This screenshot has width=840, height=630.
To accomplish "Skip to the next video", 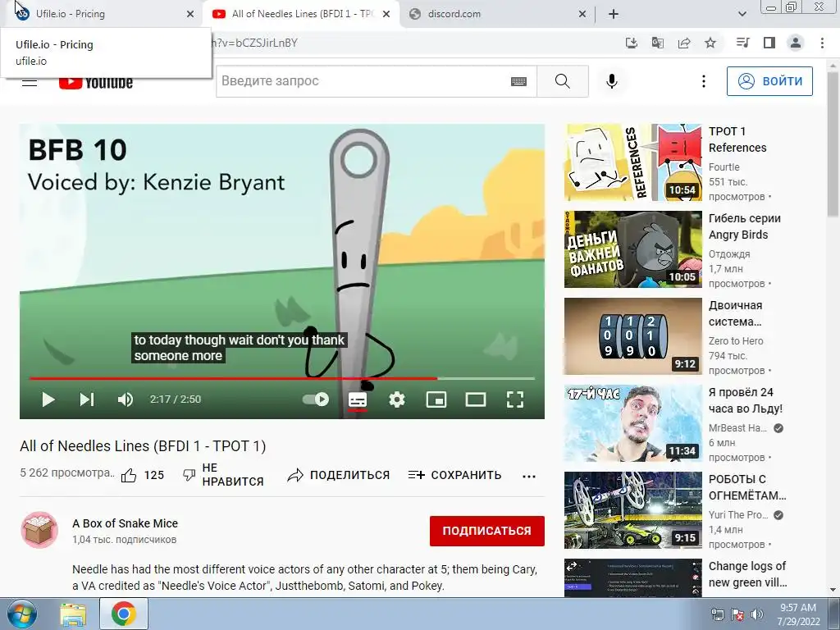I will click(87, 399).
